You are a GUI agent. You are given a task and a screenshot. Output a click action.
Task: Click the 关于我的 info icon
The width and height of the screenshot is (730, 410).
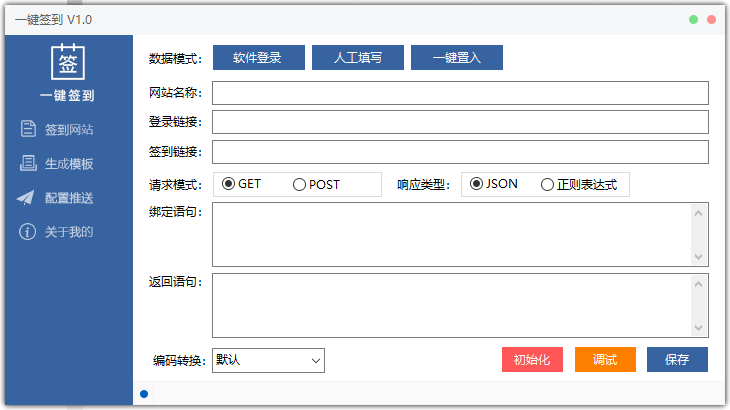click(27, 232)
